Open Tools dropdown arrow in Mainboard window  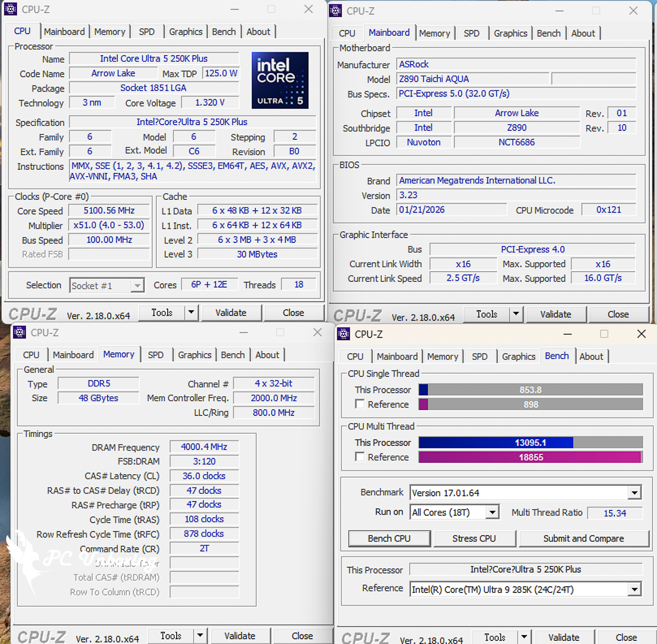pos(516,314)
